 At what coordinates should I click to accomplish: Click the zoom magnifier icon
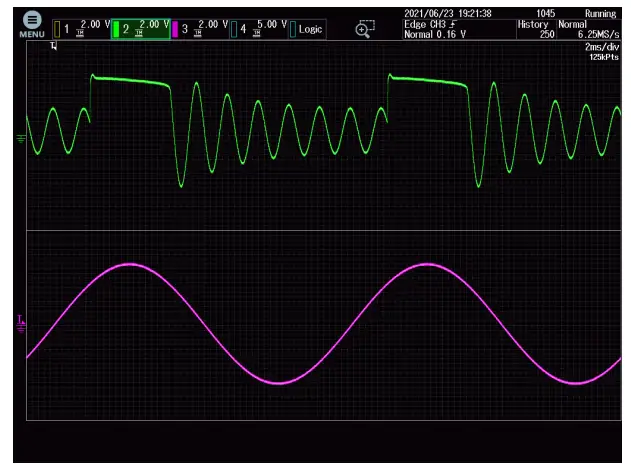(x=365, y=29)
